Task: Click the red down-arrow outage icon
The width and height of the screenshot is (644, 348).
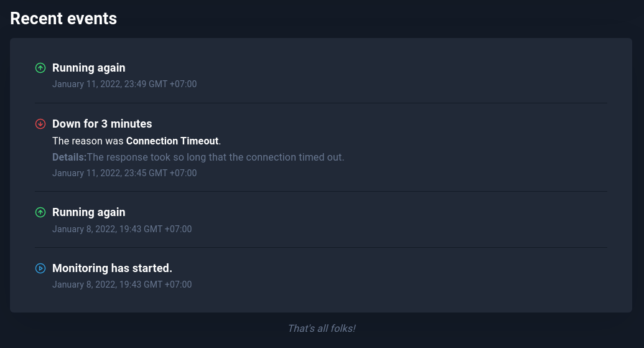Action: (x=40, y=124)
